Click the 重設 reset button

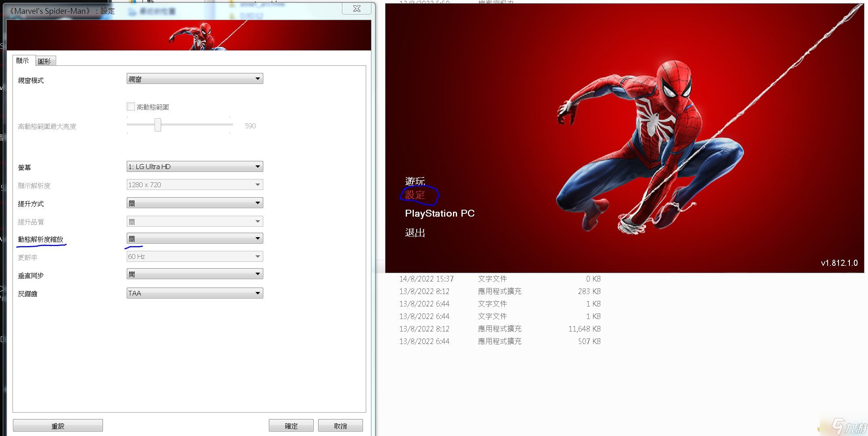coord(58,426)
